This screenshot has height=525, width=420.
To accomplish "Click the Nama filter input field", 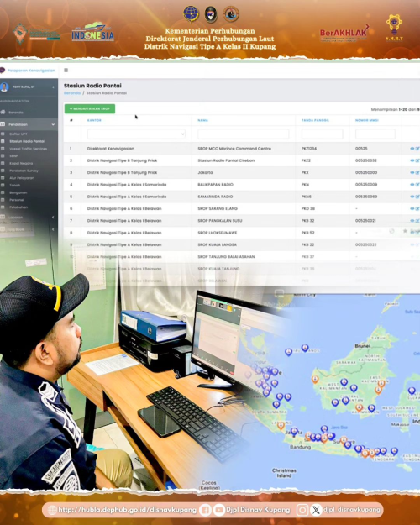I will [243, 134].
